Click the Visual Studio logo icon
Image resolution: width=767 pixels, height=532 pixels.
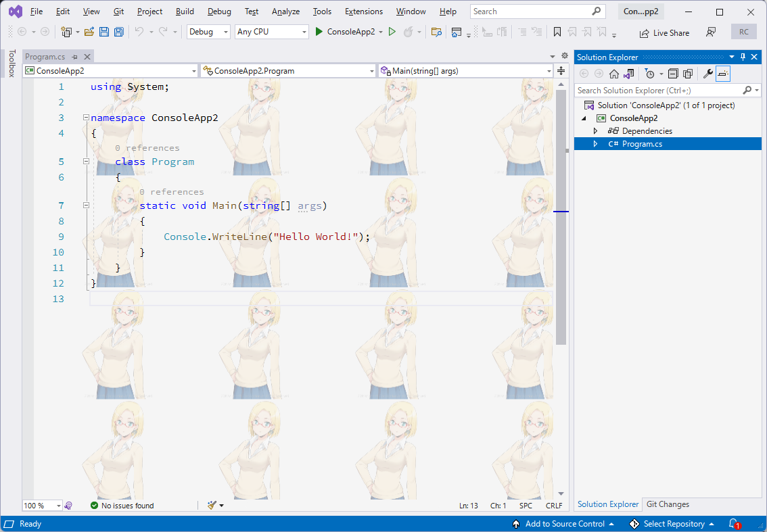point(16,11)
